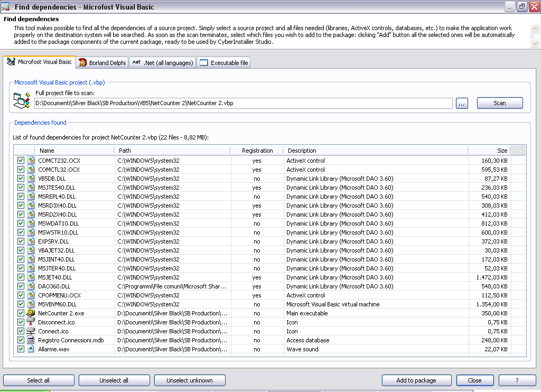Toggle the NetCounter 2.exe checkbox

[x=21, y=313]
